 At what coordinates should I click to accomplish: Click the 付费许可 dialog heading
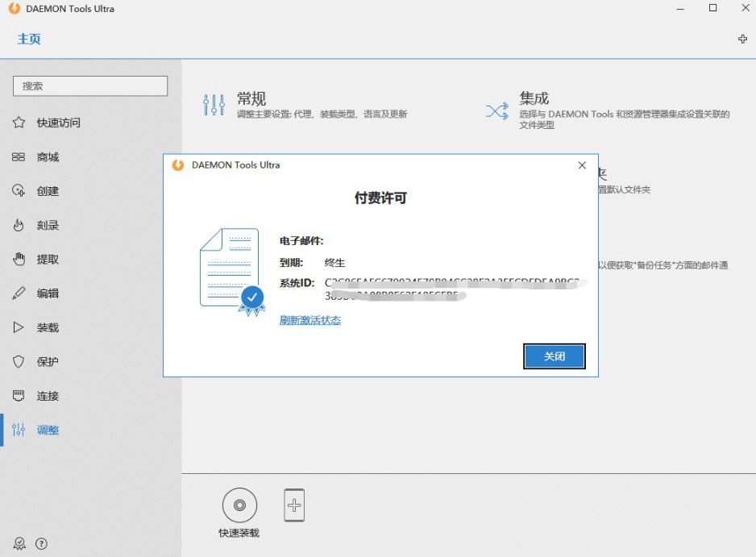coord(380,197)
